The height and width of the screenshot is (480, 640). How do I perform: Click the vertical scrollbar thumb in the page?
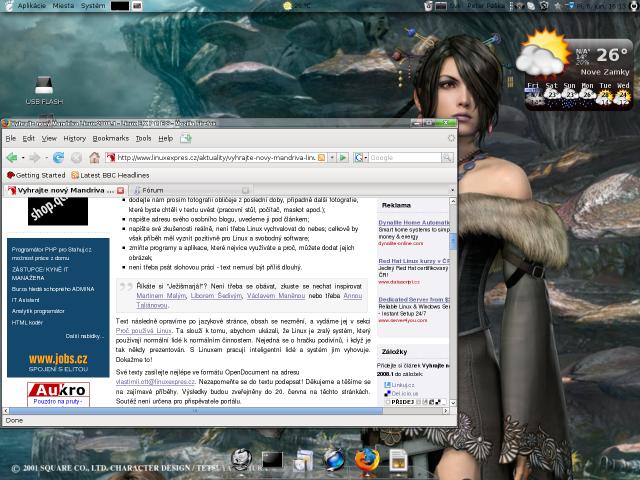453,242
